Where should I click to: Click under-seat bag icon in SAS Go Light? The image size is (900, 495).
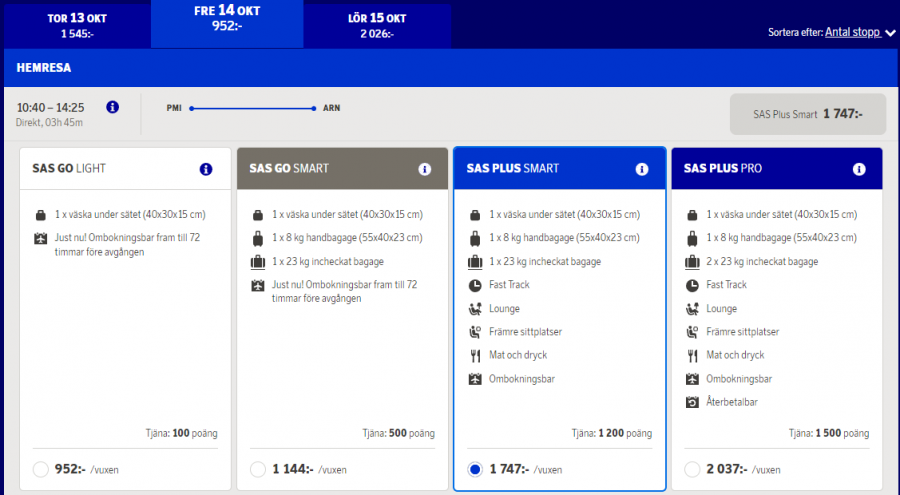[x=40, y=215]
